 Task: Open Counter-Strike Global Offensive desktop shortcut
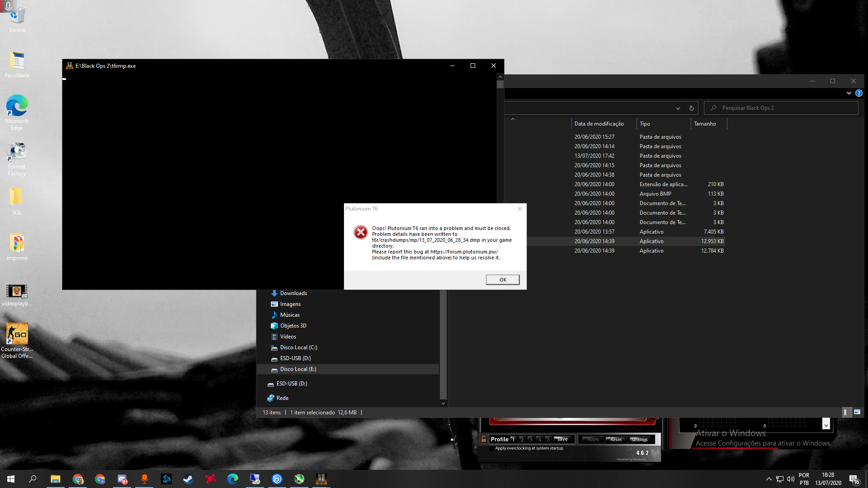tap(17, 334)
